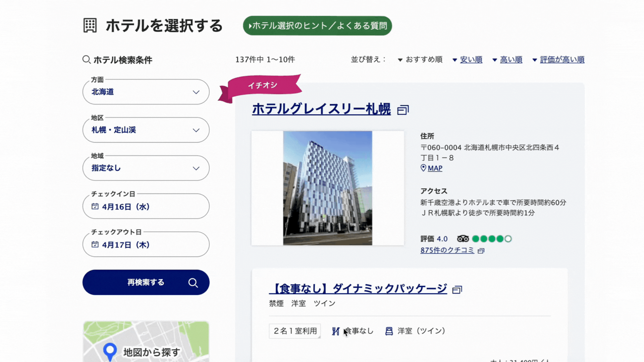Screen dimensions: 644x362
Task: Click the blue map pin on map
Action: [110, 350]
